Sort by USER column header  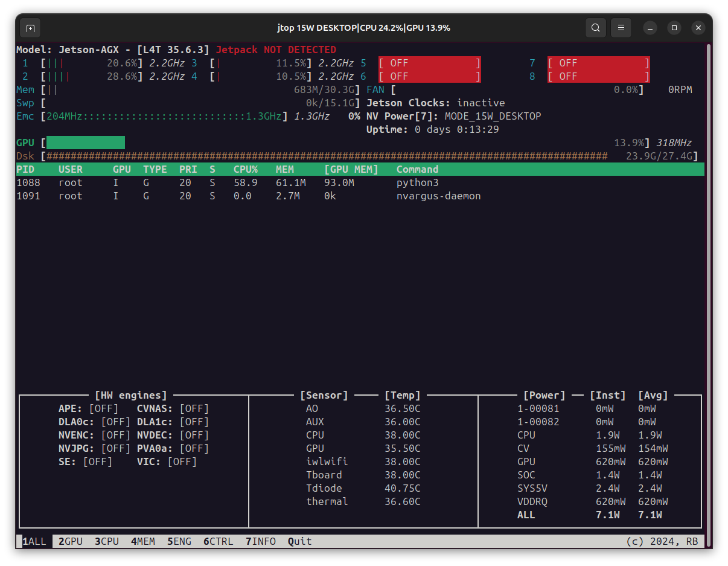point(71,169)
